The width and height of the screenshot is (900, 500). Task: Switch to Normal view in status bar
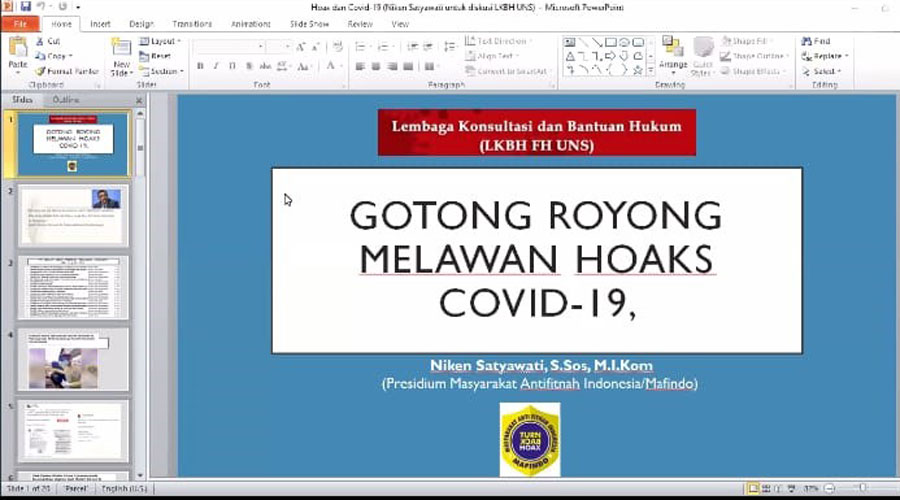[x=752, y=489]
